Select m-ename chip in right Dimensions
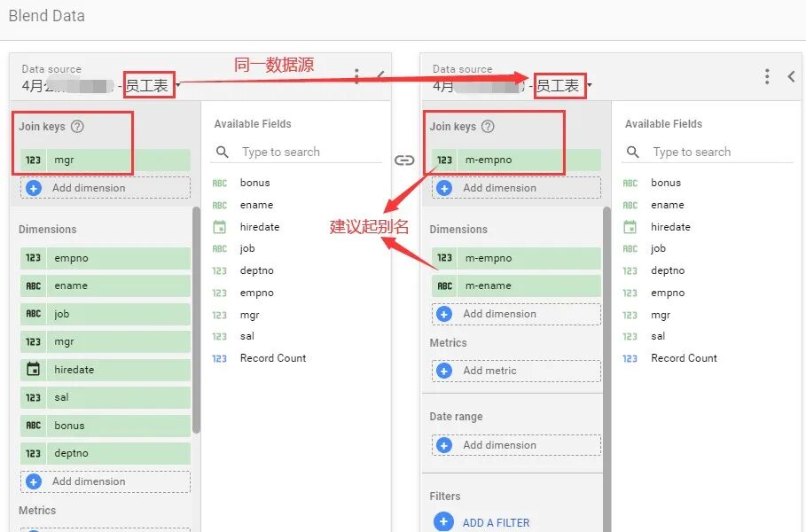This screenshot has width=806, height=532. tap(516, 286)
